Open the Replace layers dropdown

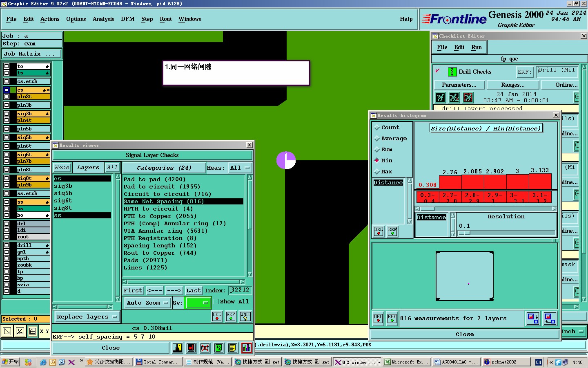point(87,317)
